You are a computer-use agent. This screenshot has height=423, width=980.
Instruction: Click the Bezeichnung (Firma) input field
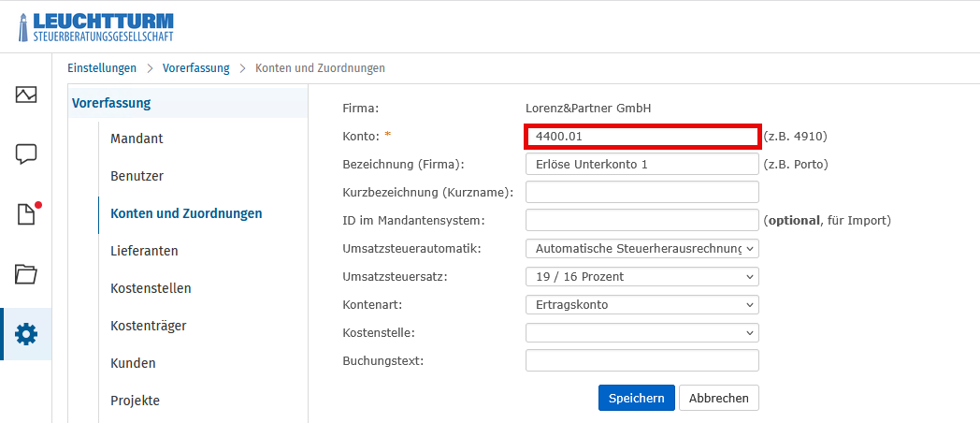click(641, 165)
